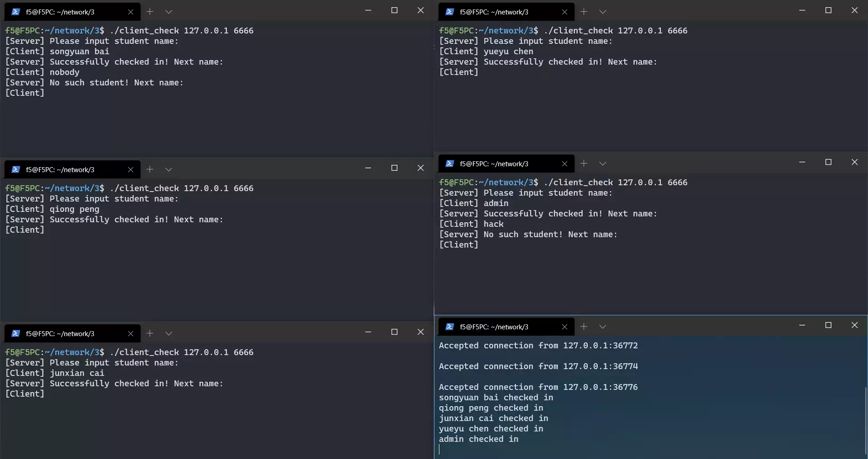
Task: Close the tab in server log terminal
Action: 565,327
